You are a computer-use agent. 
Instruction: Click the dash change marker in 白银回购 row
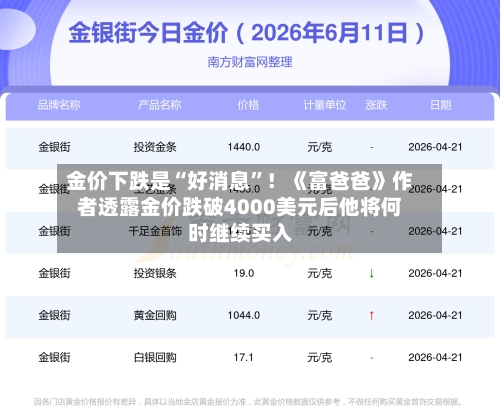tap(372, 358)
